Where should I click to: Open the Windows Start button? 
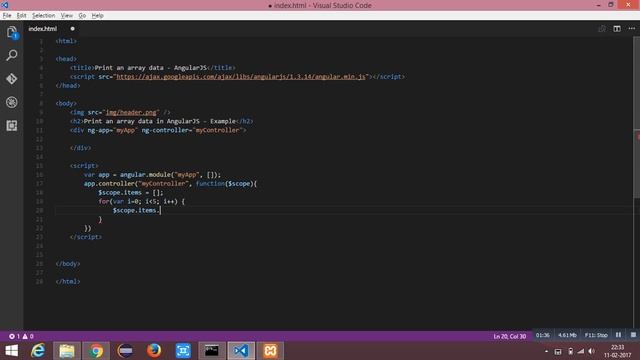11,351
